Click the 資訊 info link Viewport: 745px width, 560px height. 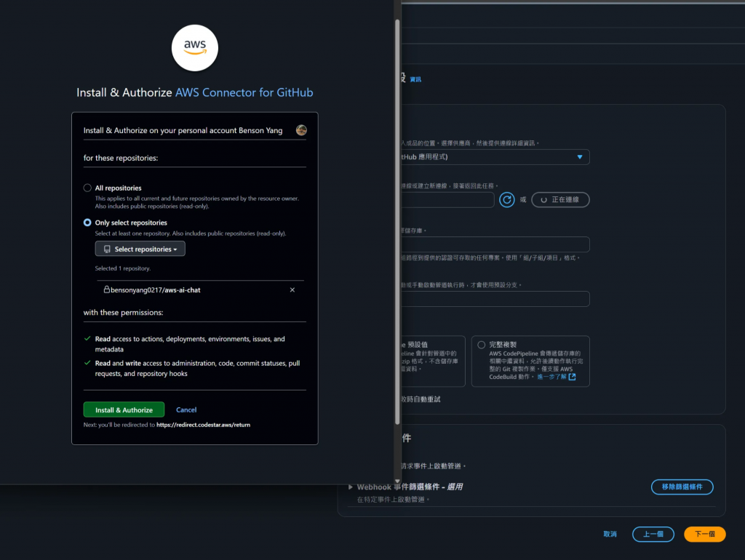coord(415,79)
